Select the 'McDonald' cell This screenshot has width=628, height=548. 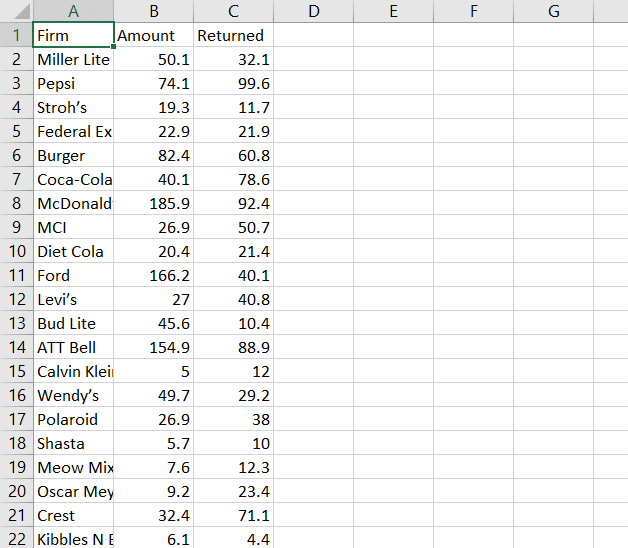[x=73, y=203]
